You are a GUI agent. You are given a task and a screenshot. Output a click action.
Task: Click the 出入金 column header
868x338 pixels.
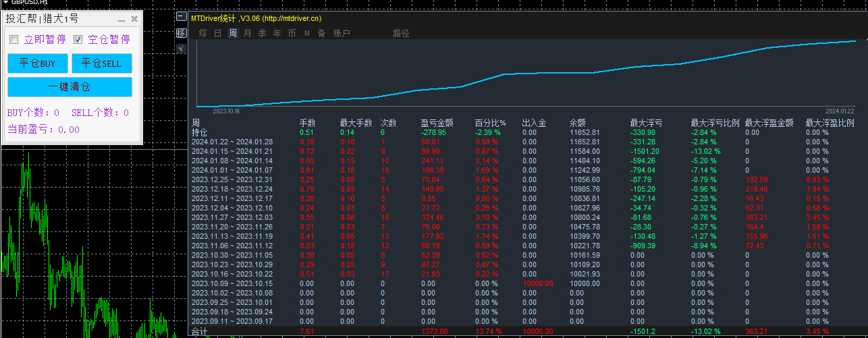(535, 123)
